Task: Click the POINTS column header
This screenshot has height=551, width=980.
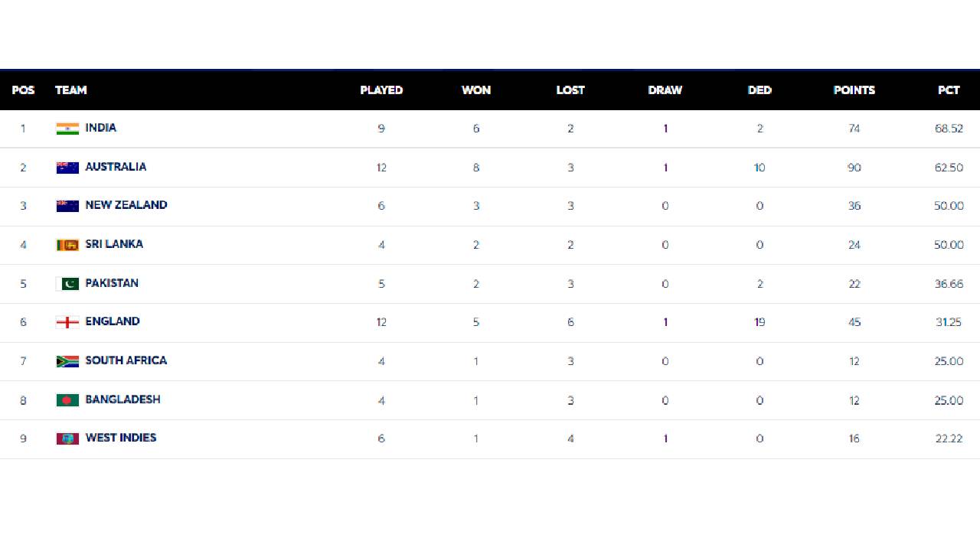Action: click(854, 90)
